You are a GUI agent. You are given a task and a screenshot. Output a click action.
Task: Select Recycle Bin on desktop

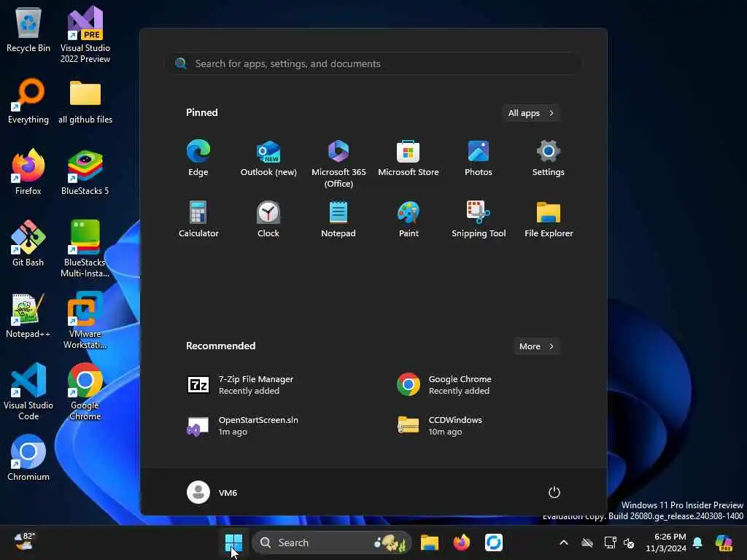[28, 30]
